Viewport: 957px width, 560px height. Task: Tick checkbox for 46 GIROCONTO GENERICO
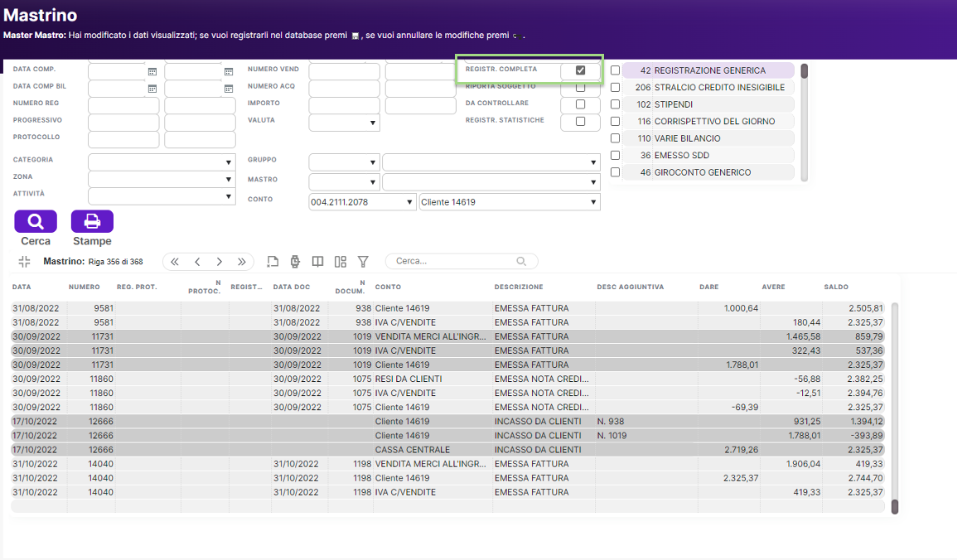615,172
